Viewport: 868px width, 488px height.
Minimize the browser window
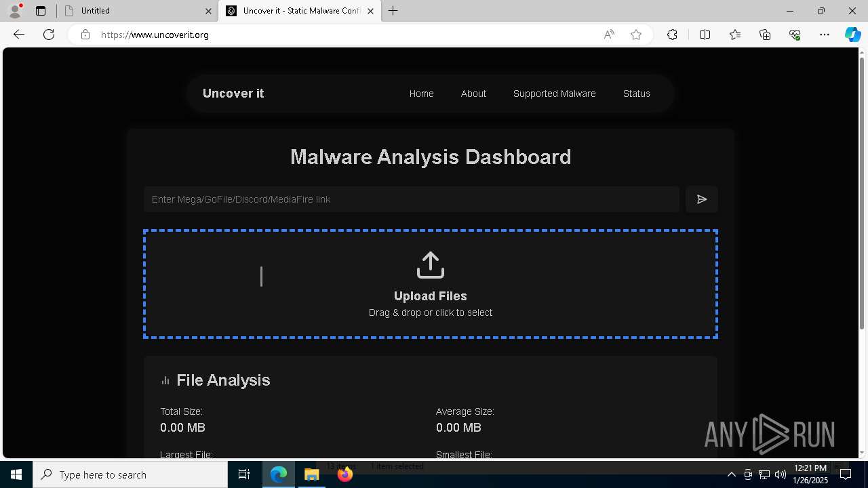[x=790, y=11]
